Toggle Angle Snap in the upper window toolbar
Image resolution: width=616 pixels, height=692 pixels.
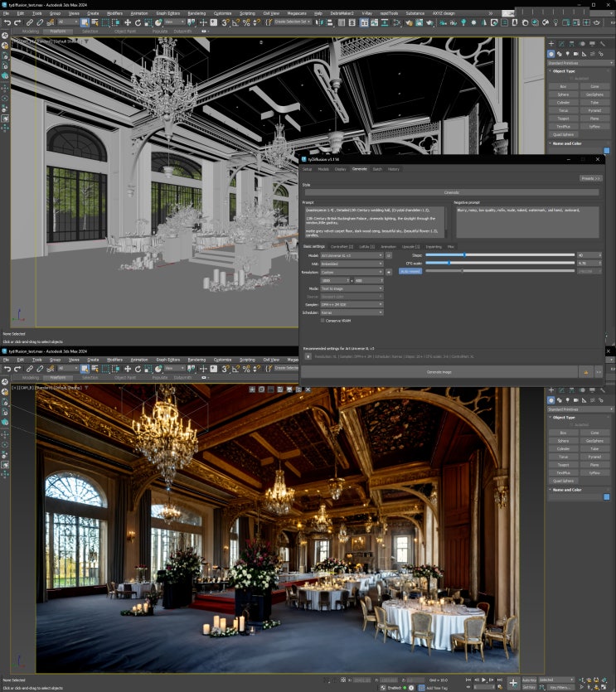tap(235, 22)
